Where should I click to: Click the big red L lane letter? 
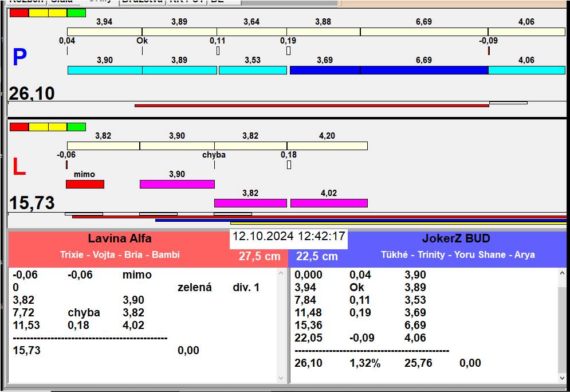point(19,167)
